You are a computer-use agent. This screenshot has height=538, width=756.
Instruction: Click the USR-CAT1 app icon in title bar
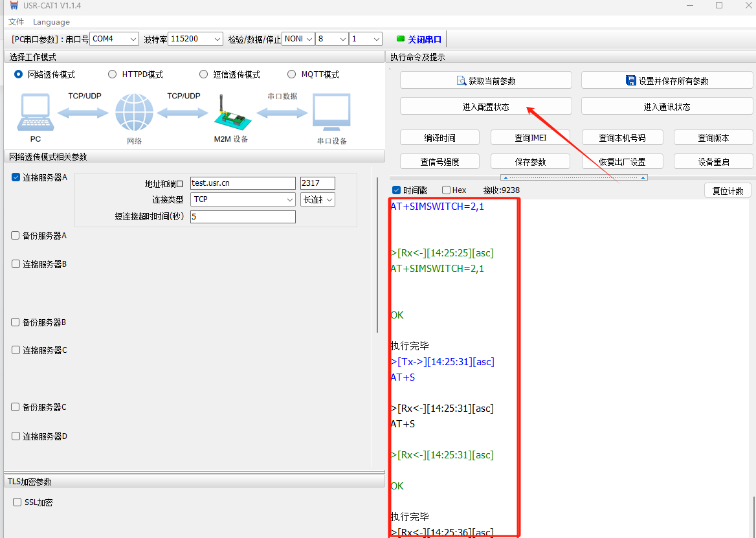14,6
